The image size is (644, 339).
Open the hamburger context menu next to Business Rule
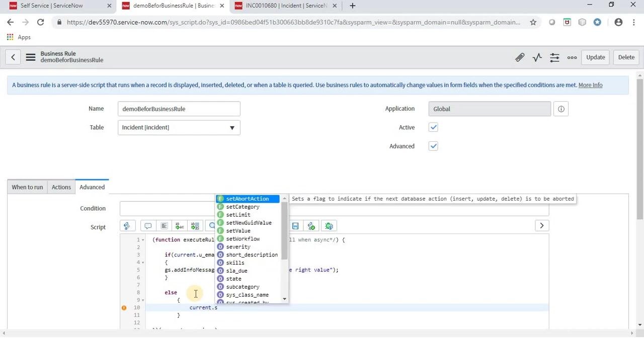31,57
